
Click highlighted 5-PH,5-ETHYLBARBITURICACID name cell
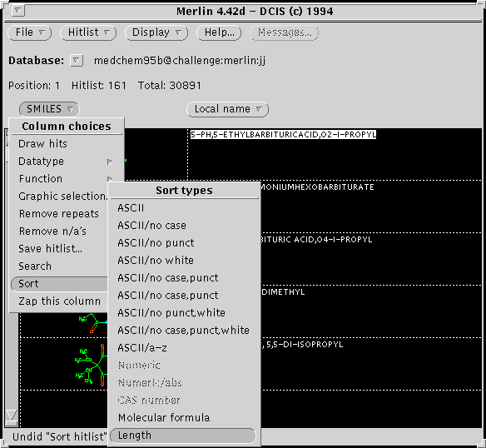(x=283, y=135)
